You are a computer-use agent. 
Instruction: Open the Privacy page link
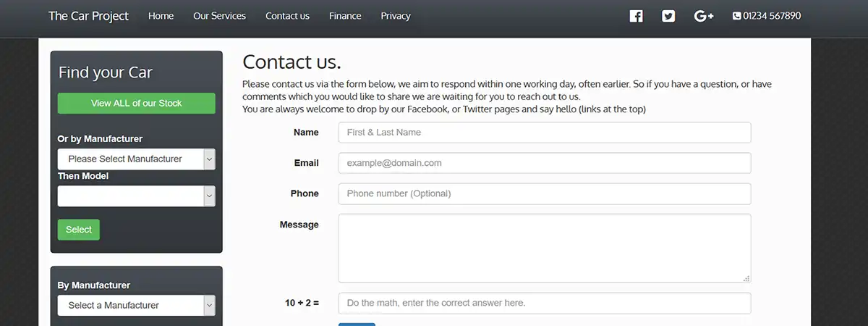[x=396, y=16]
